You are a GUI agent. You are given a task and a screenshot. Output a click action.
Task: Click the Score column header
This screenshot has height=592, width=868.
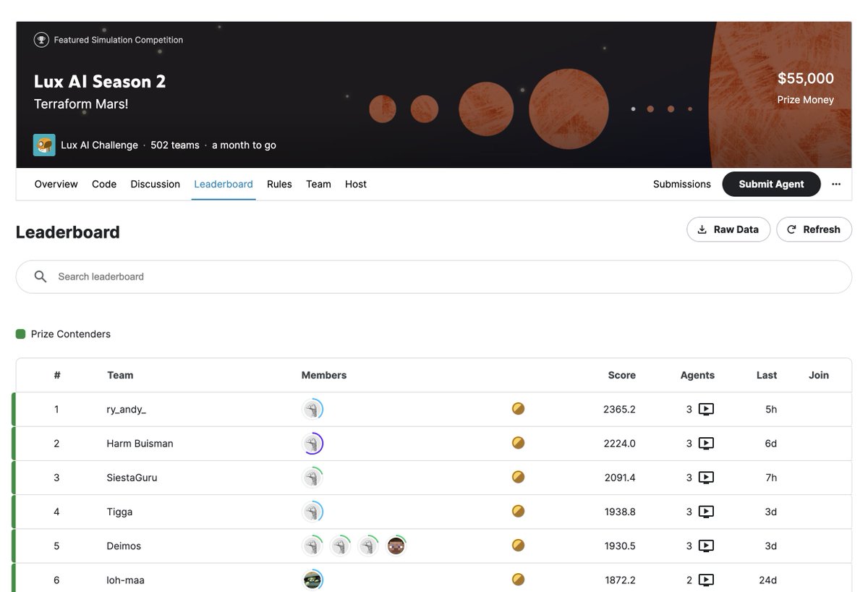pos(621,375)
